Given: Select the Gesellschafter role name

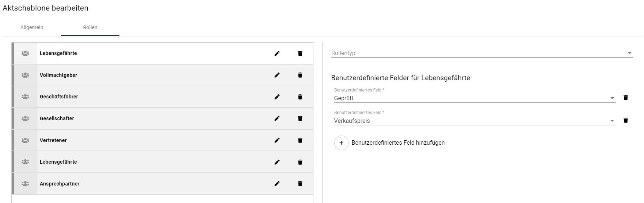Looking at the screenshot, I should click(57, 118).
